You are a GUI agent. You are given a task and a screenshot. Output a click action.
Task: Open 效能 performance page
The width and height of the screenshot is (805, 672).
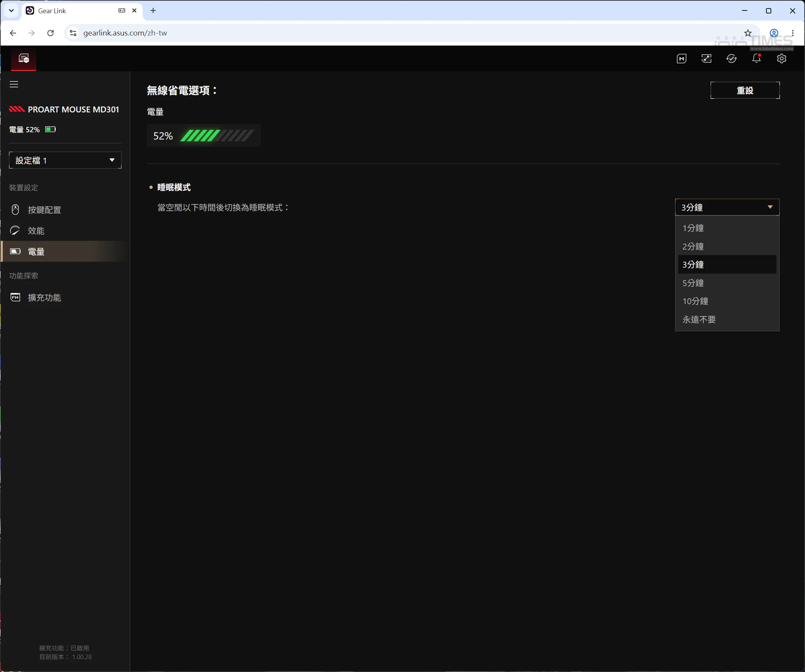[65, 231]
